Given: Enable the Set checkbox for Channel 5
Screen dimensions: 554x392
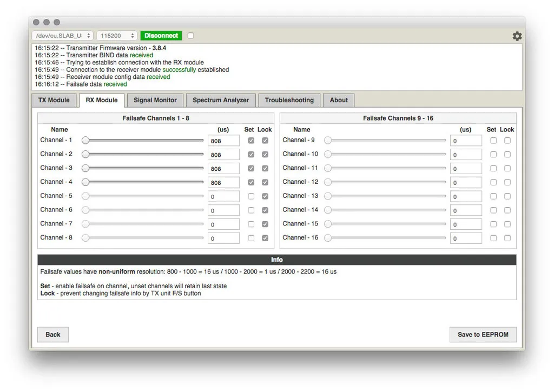Looking at the screenshot, I should click(251, 196).
